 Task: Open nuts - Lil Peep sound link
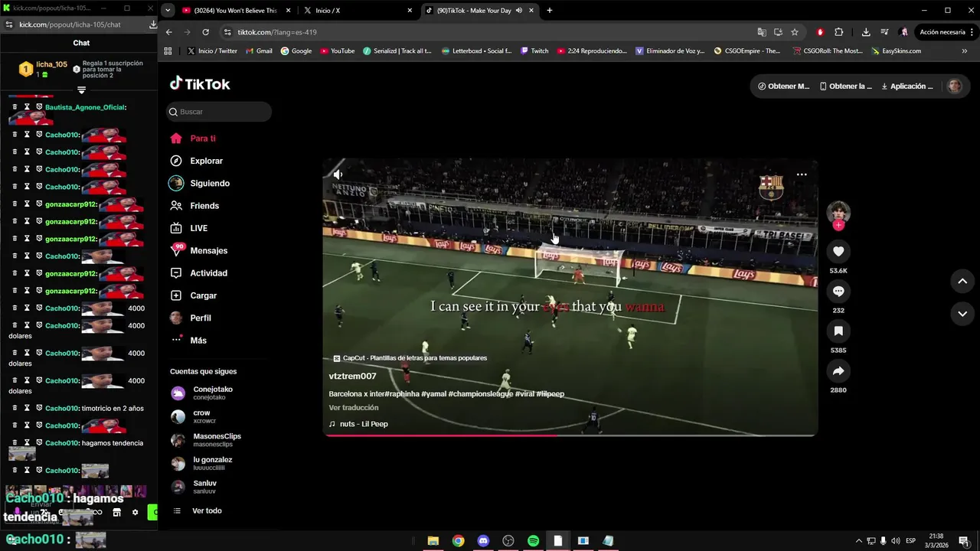click(x=358, y=424)
